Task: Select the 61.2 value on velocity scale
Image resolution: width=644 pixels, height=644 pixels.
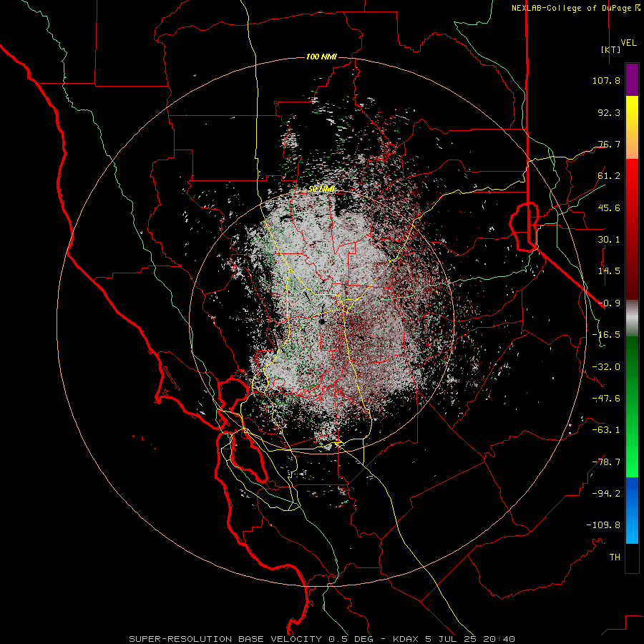Action: [609, 176]
